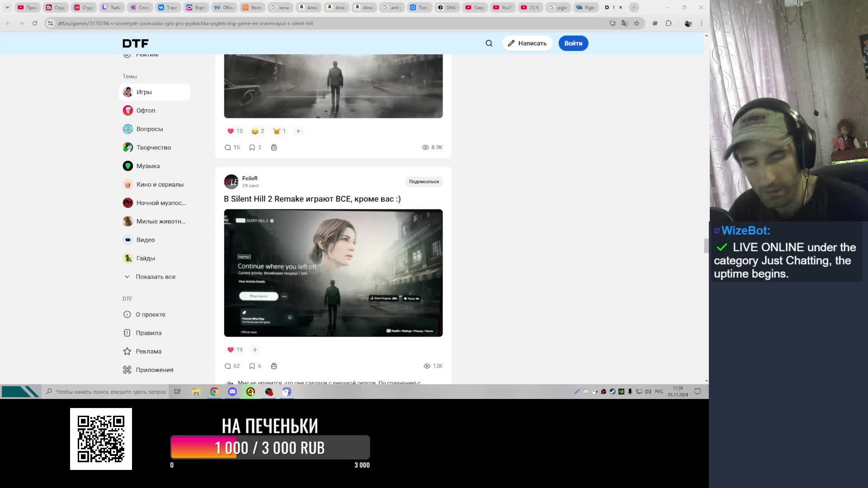The height and width of the screenshot is (488, 868).
Task: Bookmark the current page with star icon
Action: (637, 23)
